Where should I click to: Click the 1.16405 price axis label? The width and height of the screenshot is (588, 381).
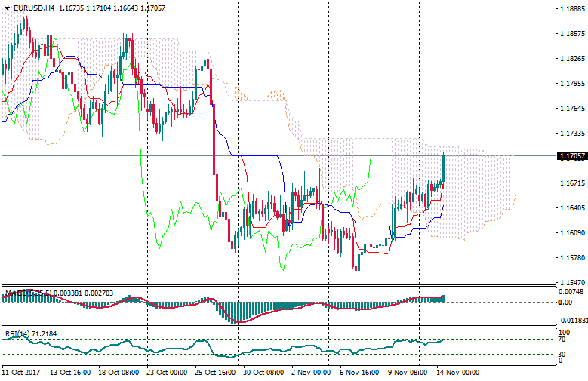[x=571, y=207]
